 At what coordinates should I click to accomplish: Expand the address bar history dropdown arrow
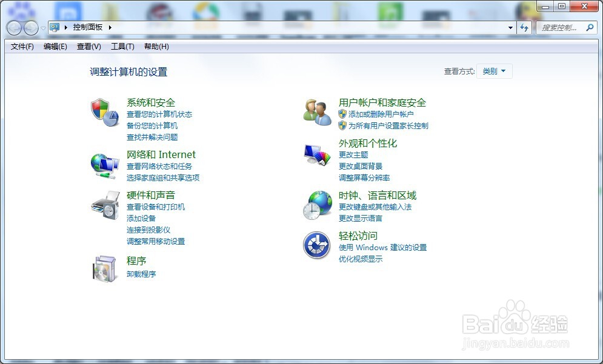tap(510, 27)
